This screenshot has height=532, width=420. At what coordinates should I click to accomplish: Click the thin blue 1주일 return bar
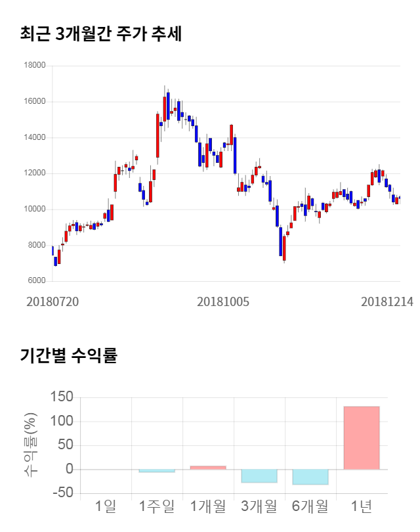tap(157, 471)
